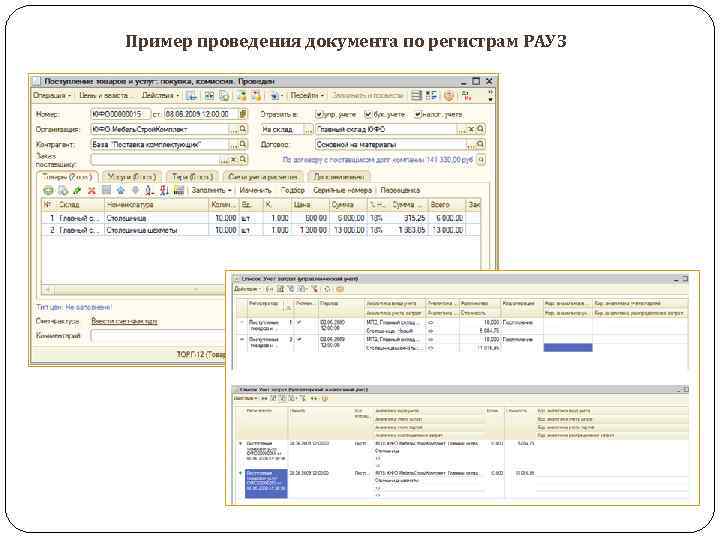
Task: Click the search icon of the Договор field
Action: pyautogui.click(x=480, y=145)
